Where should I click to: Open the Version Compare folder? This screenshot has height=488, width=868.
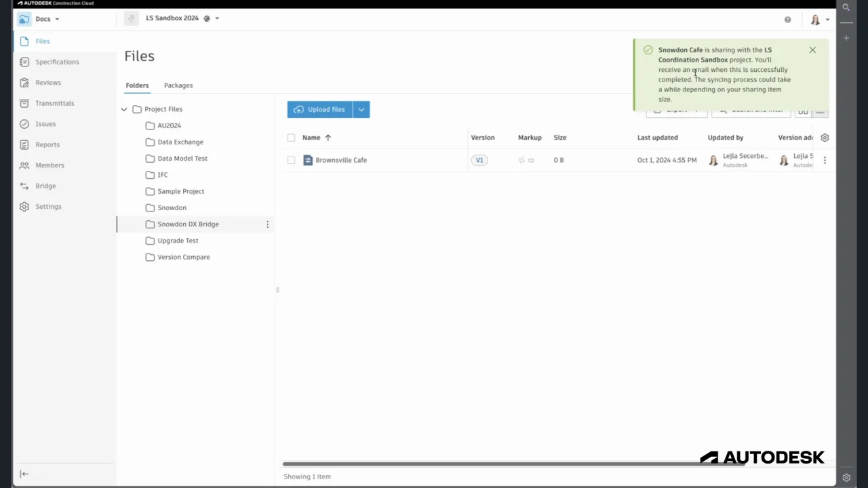pos(184,257)
